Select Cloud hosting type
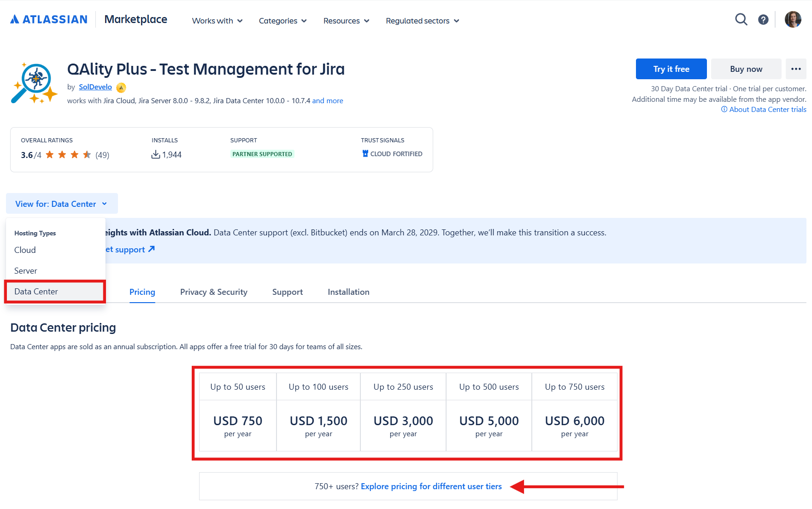 click(x=55, y=250)
